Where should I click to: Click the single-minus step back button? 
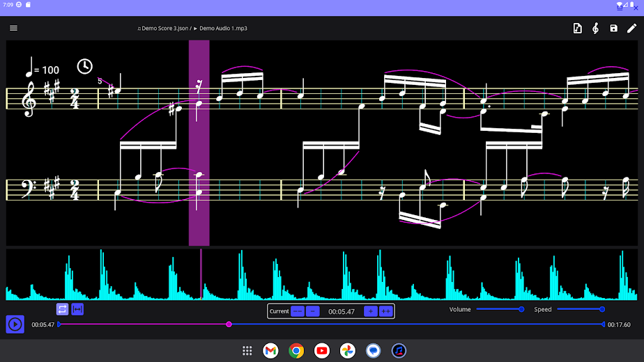tap(313, 311)
